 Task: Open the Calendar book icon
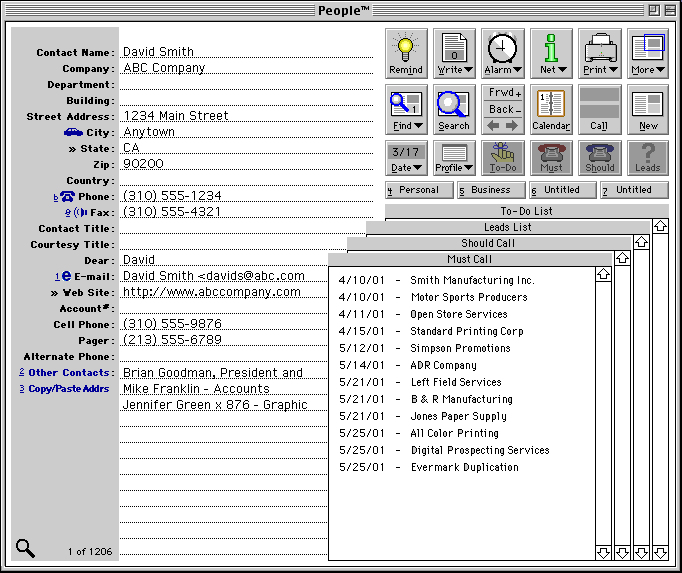(x=551, y=109)
